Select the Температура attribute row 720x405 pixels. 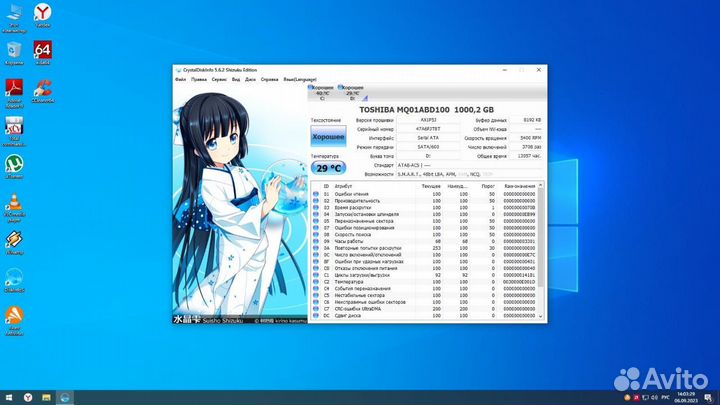[424, 282]
